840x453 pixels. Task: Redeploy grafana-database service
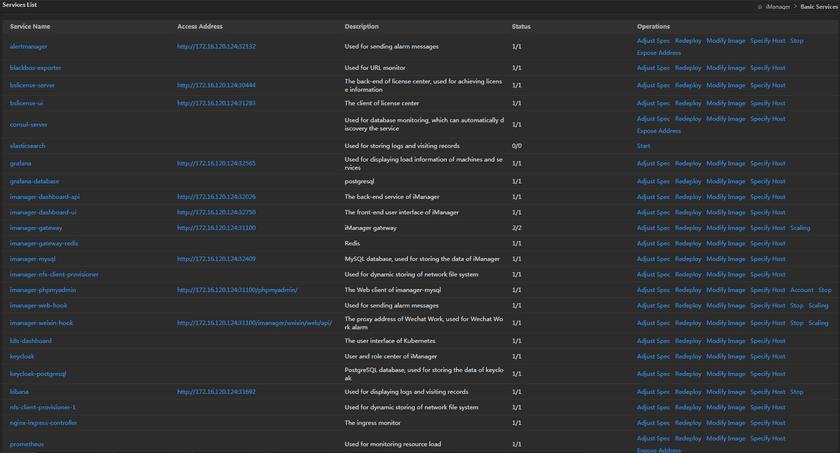688,182
